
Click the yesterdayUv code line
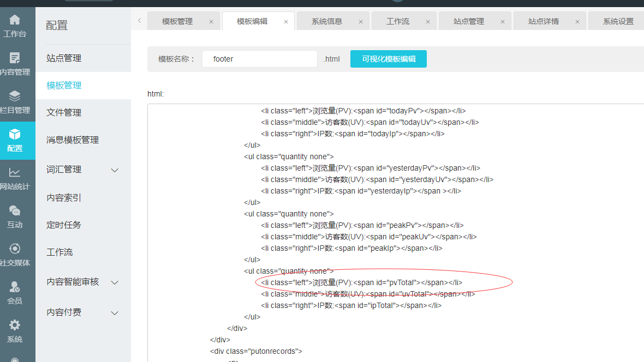tap(377, 180)
